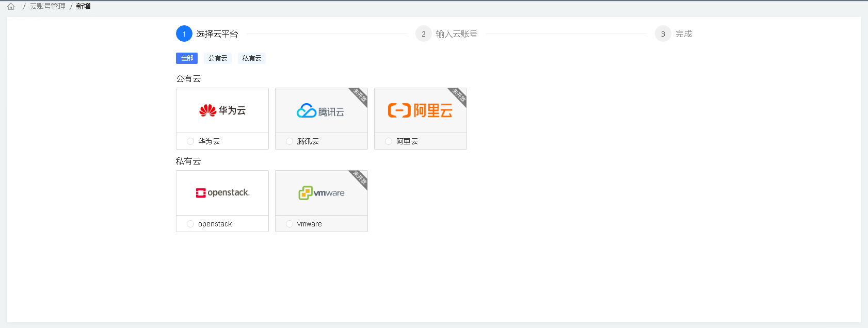The image size is (868, 328).
Task: Select the vmware radio button
Action: [x=290, y=224]
